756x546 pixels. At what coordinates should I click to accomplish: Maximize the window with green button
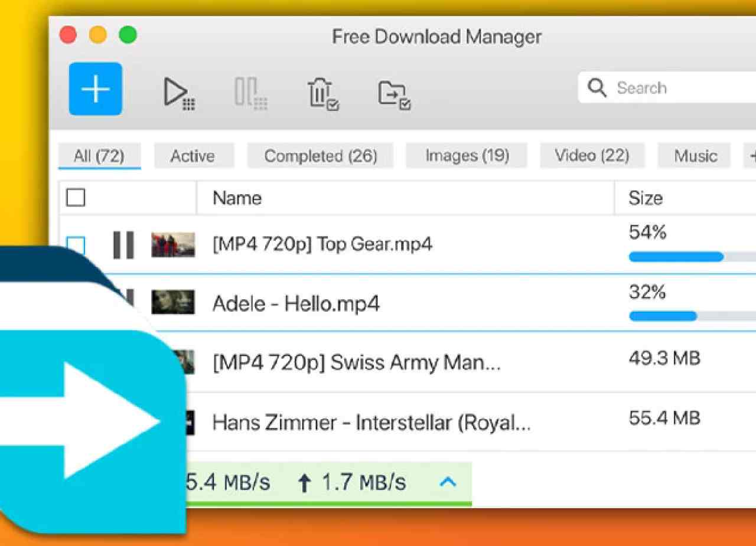coord(128,35)
